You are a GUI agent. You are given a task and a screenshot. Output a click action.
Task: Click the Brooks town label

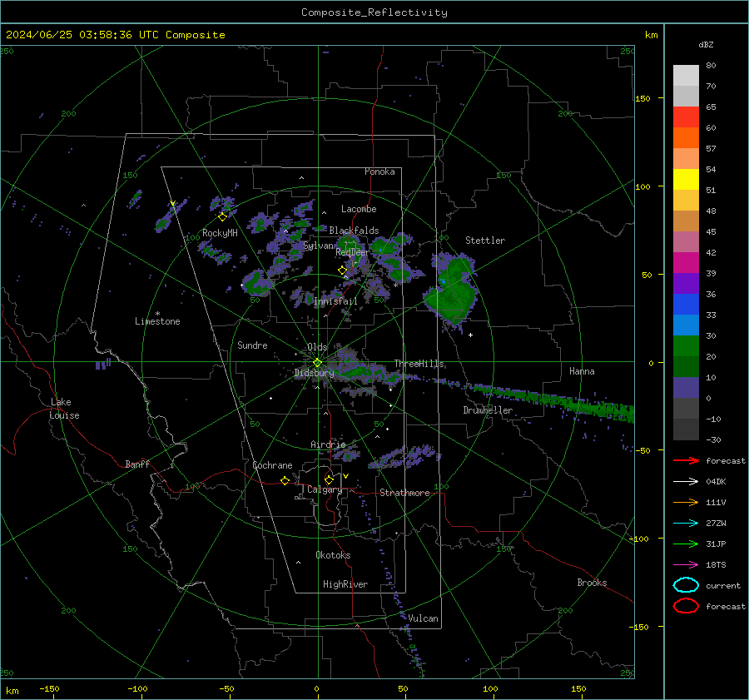pos(592,583)
